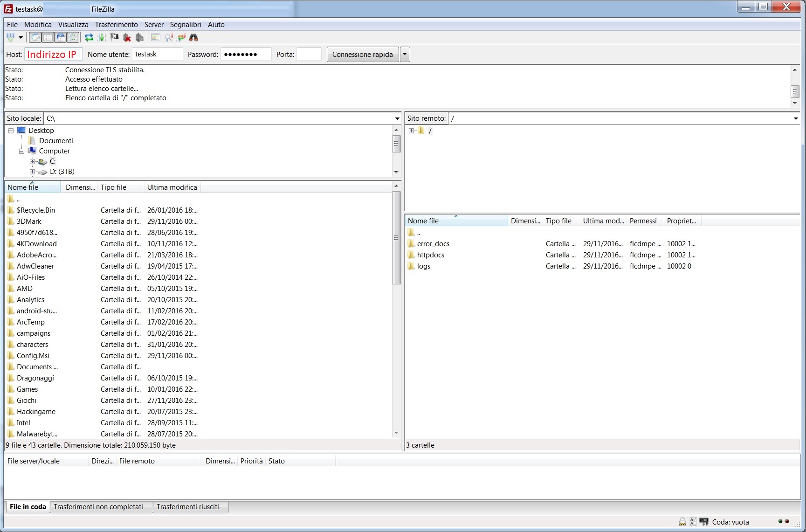
Task: Toggle transfer queue display toolbar button
Action: click(73, 37)
